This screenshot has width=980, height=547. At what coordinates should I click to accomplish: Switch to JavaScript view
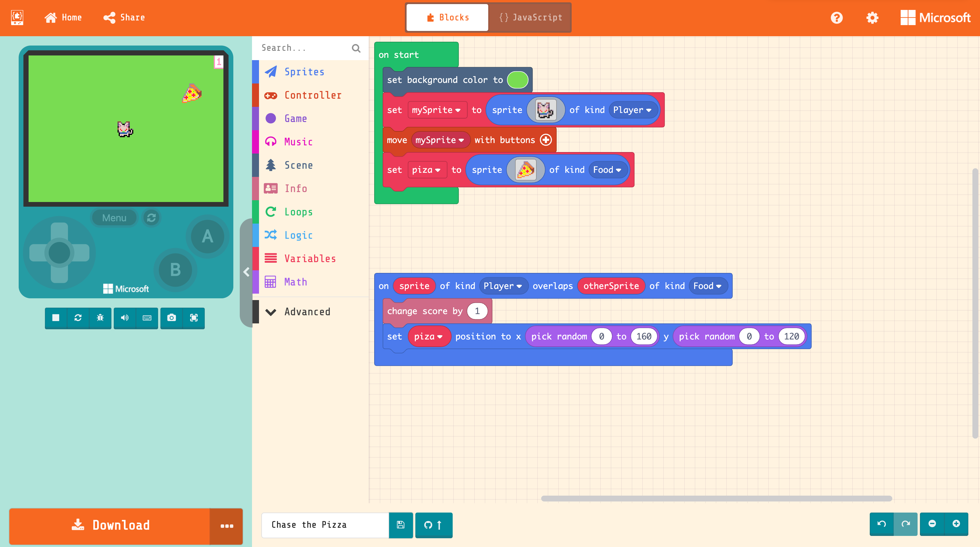tap(530, 18)
